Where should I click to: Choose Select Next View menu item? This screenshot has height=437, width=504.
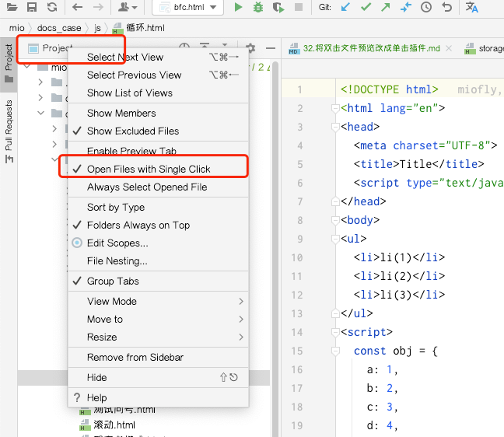[x=158, y=58]
